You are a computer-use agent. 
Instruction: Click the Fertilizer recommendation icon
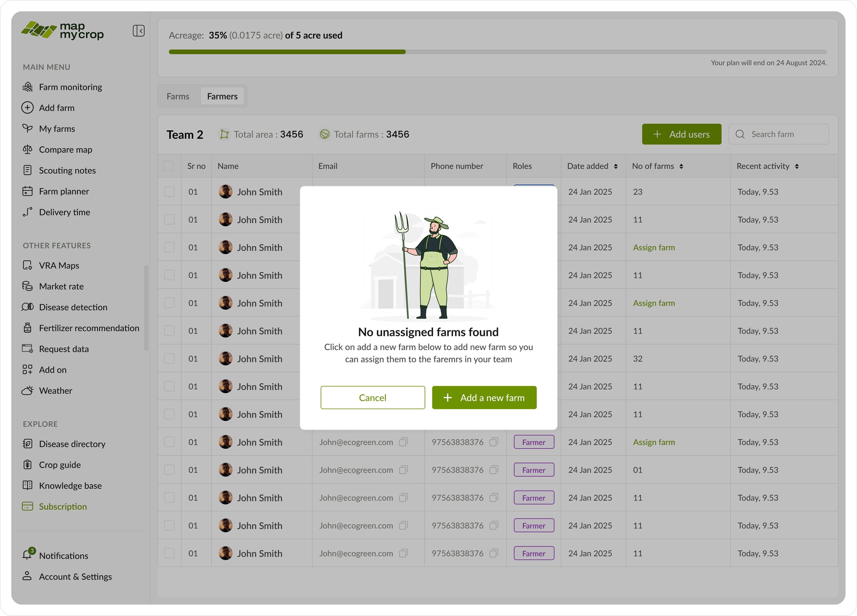click(27, 328)
